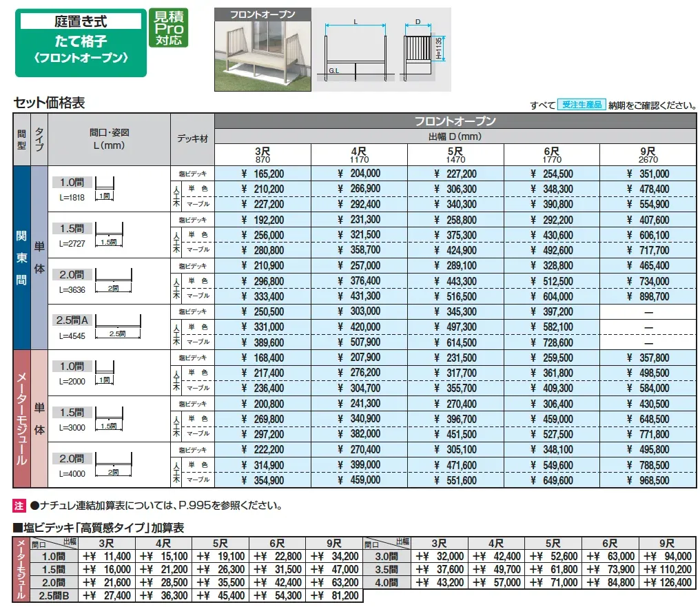Select the 9尺 2670 column header
Screen dimensions: 700x607
[x=648, y=155]
